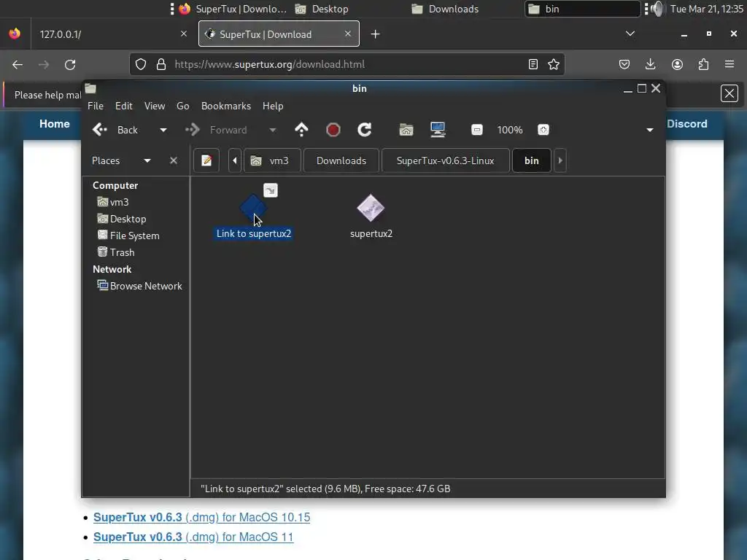This screenshot has width=747, height=560.
Task: Open the Computer toolbar icon
Action: point(438,130)
